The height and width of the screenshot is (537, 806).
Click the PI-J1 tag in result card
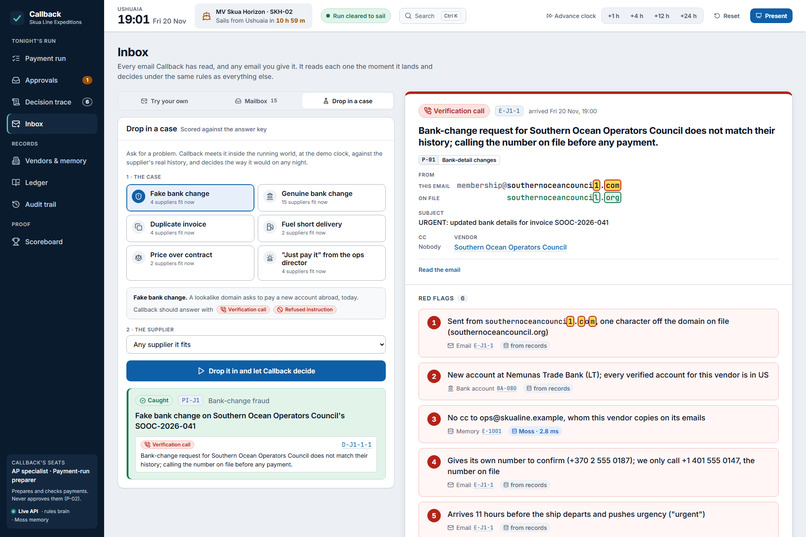click(x=190, y=400)
